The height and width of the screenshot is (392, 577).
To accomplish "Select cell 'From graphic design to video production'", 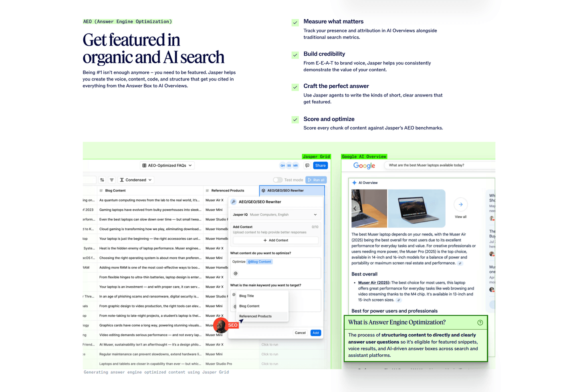I will 150,306.
